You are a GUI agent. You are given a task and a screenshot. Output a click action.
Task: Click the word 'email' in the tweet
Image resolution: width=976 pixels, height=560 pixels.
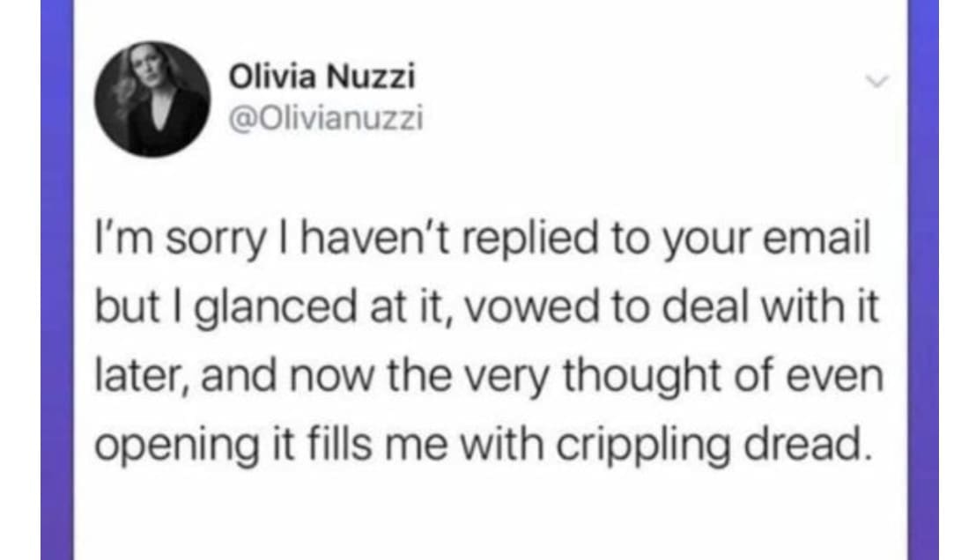click(820, 241)
